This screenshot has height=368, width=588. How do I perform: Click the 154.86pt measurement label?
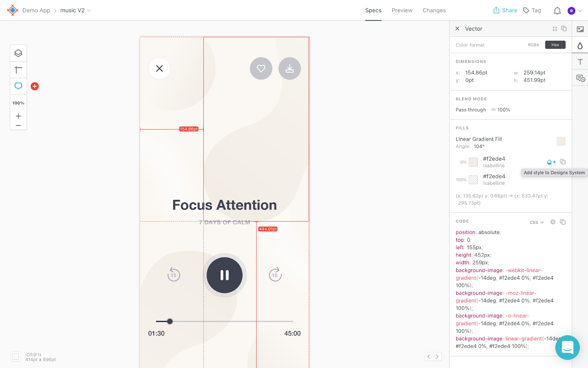pos(189,129)
